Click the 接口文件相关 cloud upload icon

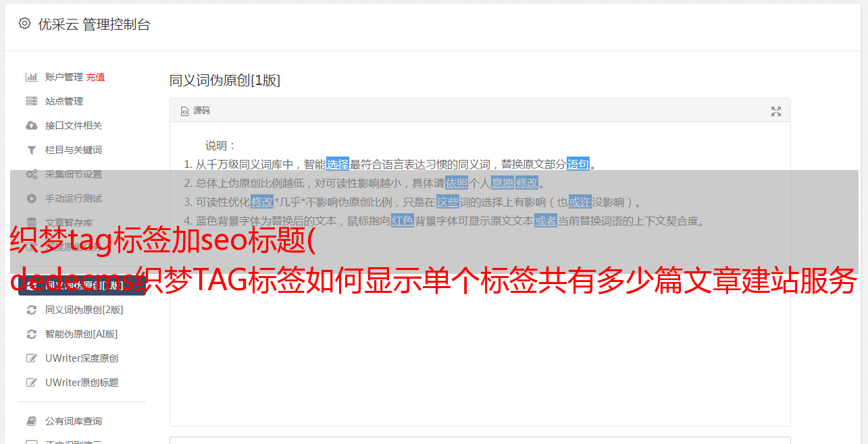point(31,126)
